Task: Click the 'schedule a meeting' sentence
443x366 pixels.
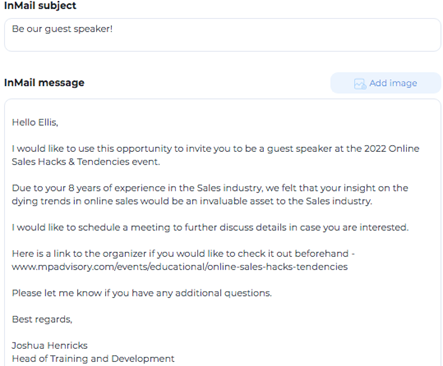Action: pos(210,227)
